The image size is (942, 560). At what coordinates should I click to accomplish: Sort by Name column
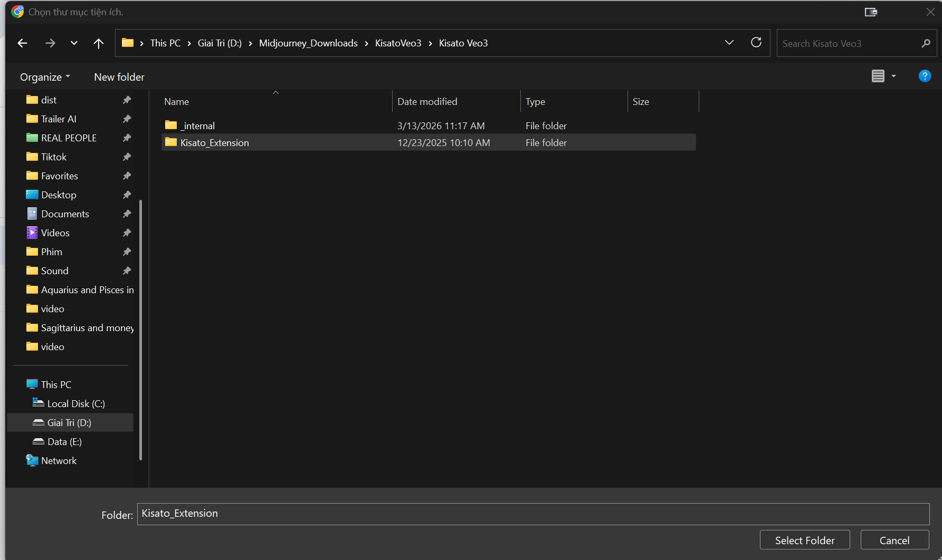(276, 101)
